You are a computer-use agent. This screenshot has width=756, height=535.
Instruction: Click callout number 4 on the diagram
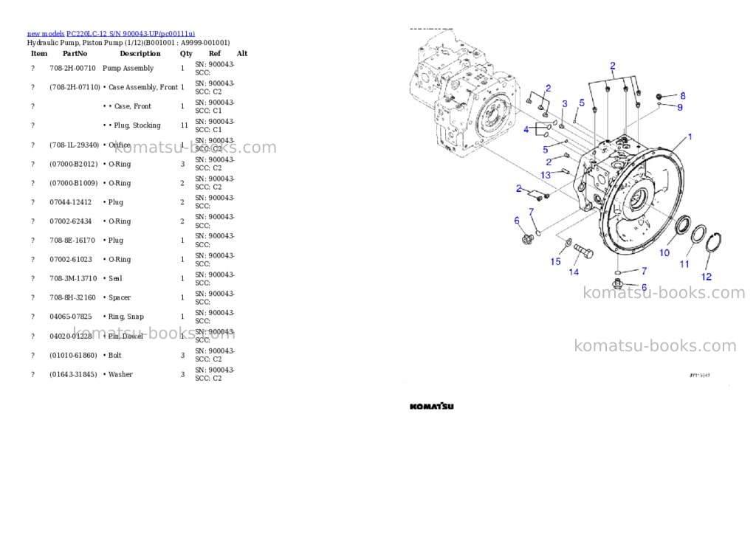click(x=526, y=129)
